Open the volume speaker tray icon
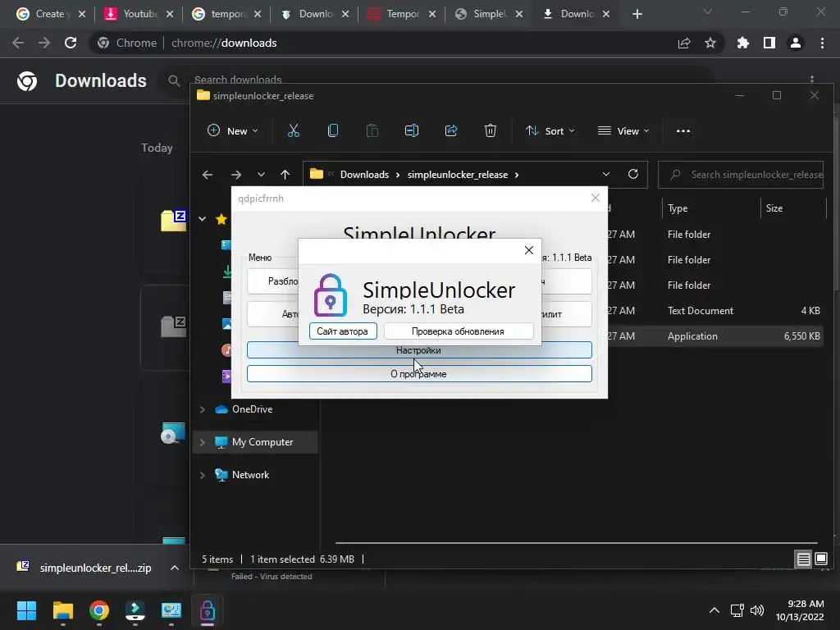This screenshot has height=630, width=840. [757, 610]
